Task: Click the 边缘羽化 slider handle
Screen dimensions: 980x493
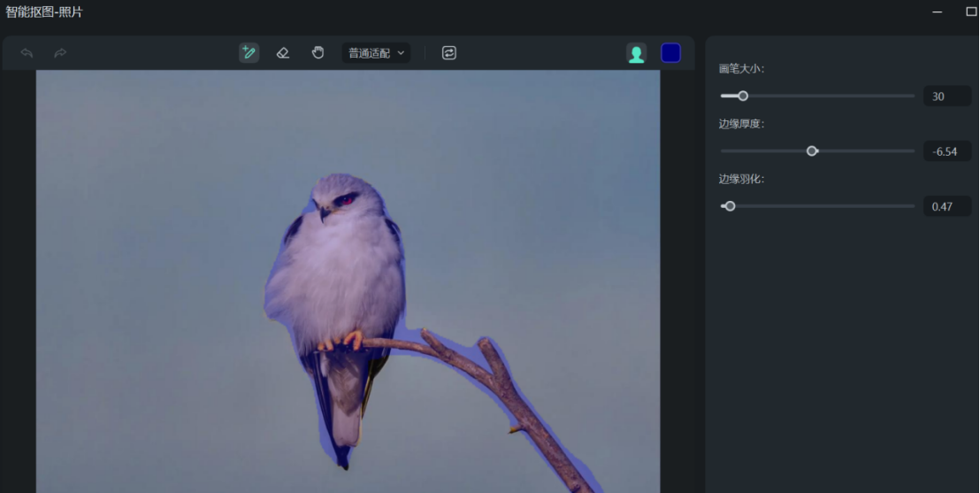Action: (x=730, y=206)
